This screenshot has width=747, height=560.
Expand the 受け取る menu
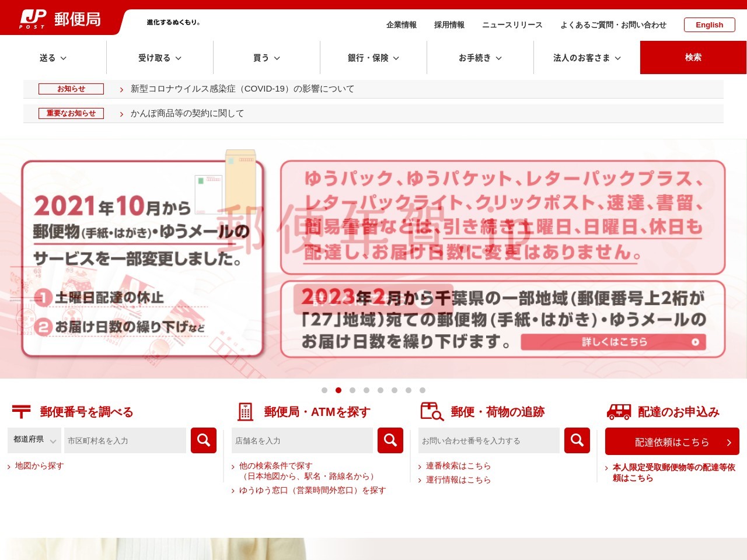160,58
